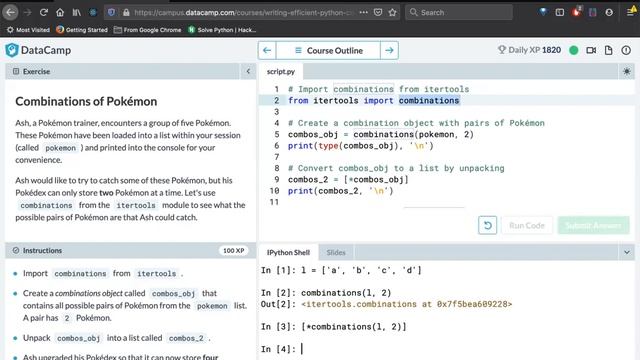Screen dimensions: 640x360
Task: Click the browser forward arrow
Action: click(x=27, y=12)
